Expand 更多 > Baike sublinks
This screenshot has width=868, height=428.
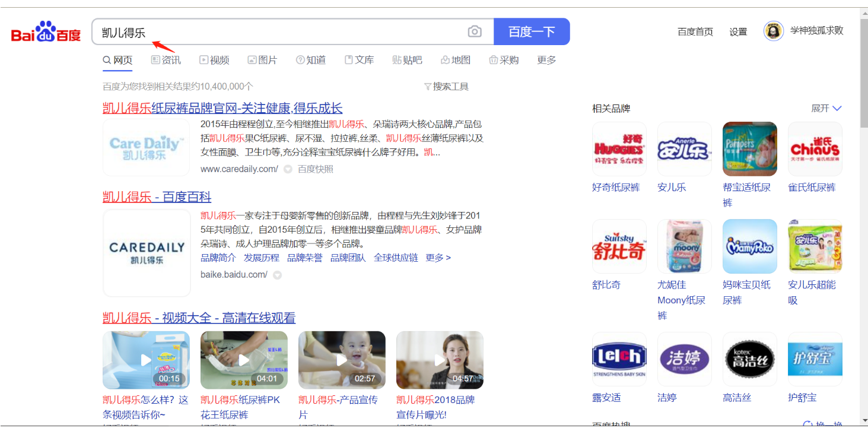438,258
